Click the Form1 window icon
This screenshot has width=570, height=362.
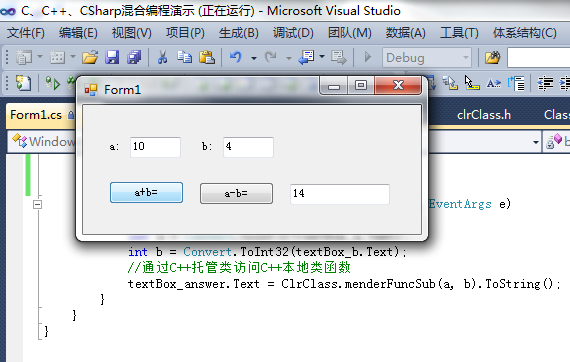click(91, 89)
